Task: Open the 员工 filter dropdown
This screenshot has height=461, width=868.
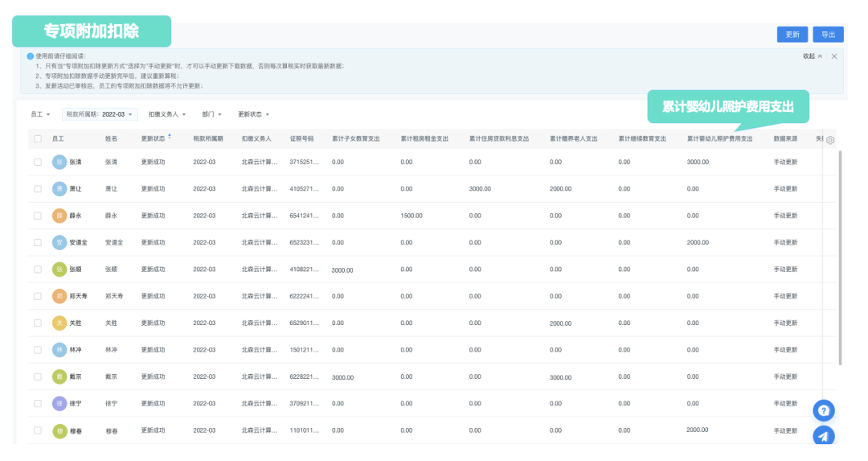Action: [x=40, y=114]
